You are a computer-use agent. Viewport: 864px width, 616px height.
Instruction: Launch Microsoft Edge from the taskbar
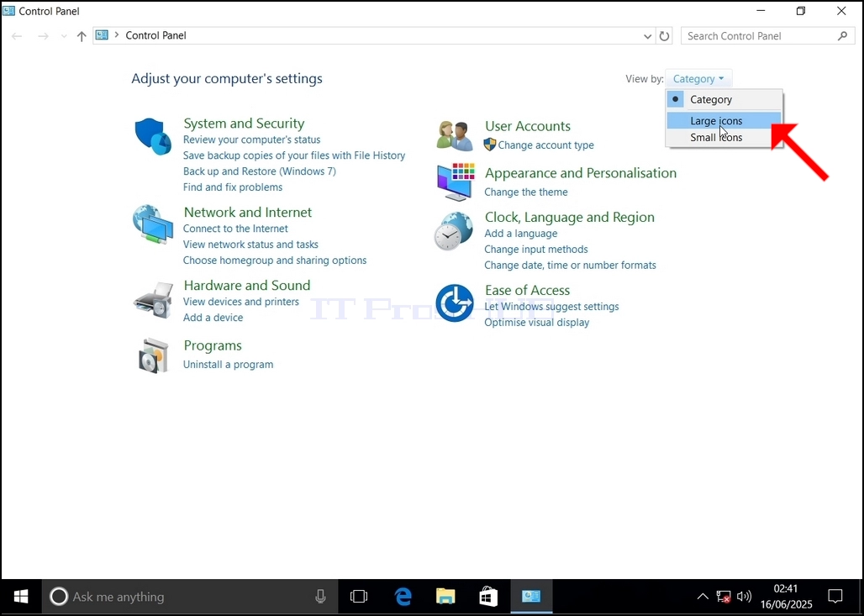(403, 597)
